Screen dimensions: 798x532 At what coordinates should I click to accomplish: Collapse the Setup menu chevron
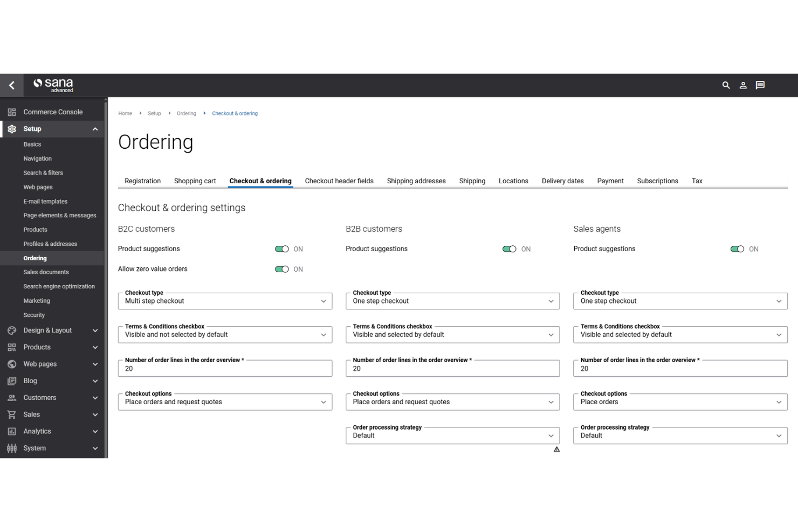(x=95, y=129)
